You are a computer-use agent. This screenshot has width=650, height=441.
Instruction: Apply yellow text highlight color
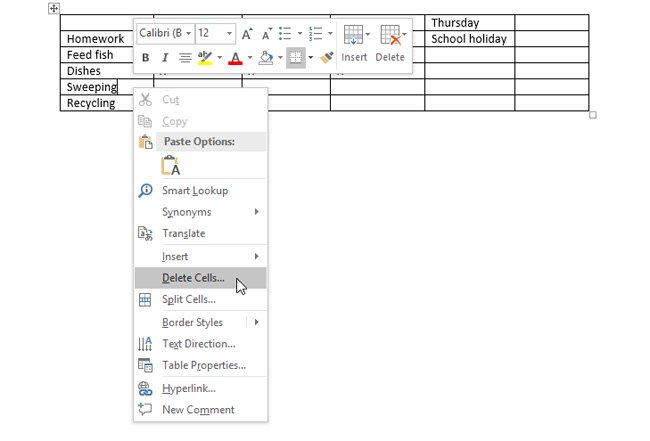coord(205,58)
